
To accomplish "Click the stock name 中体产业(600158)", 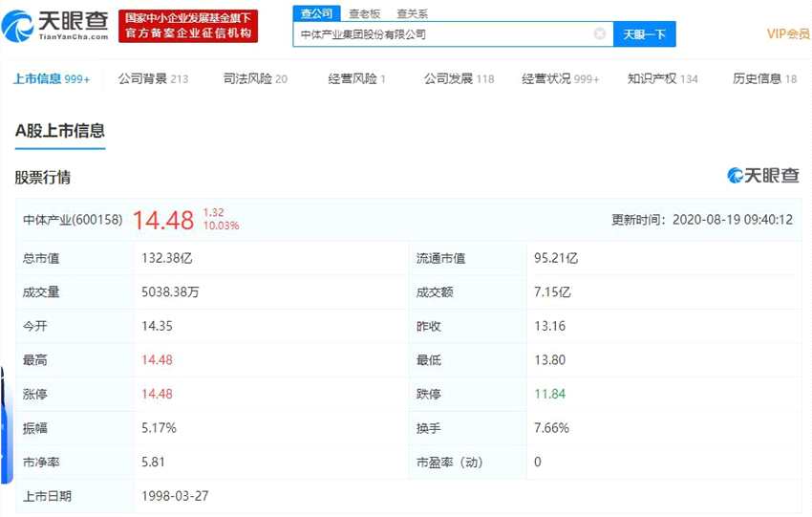I will coord(73,220).
